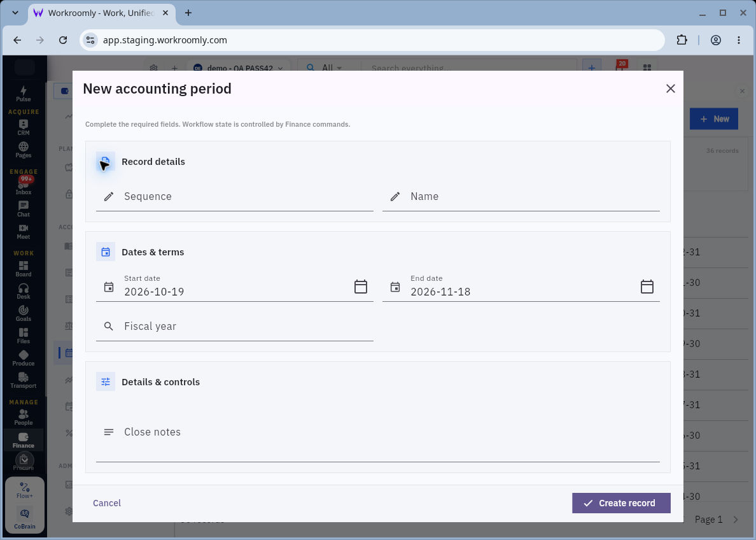View site information icon in address bar
756x540 pixels.
click(90, 40)
